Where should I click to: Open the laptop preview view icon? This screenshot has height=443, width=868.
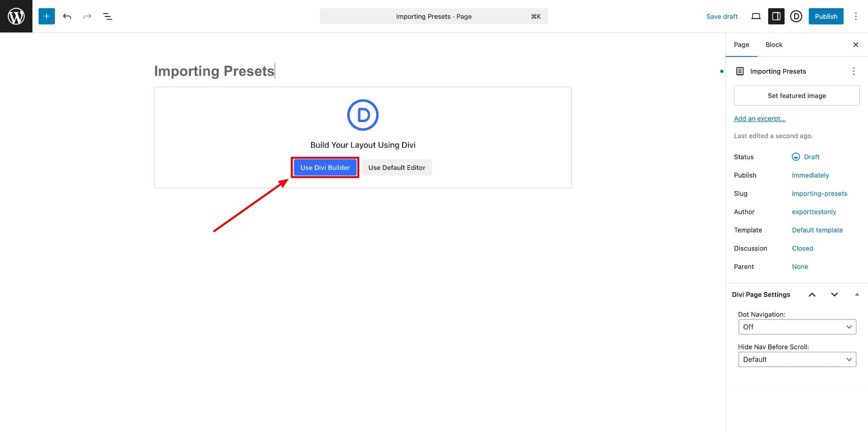756,16
